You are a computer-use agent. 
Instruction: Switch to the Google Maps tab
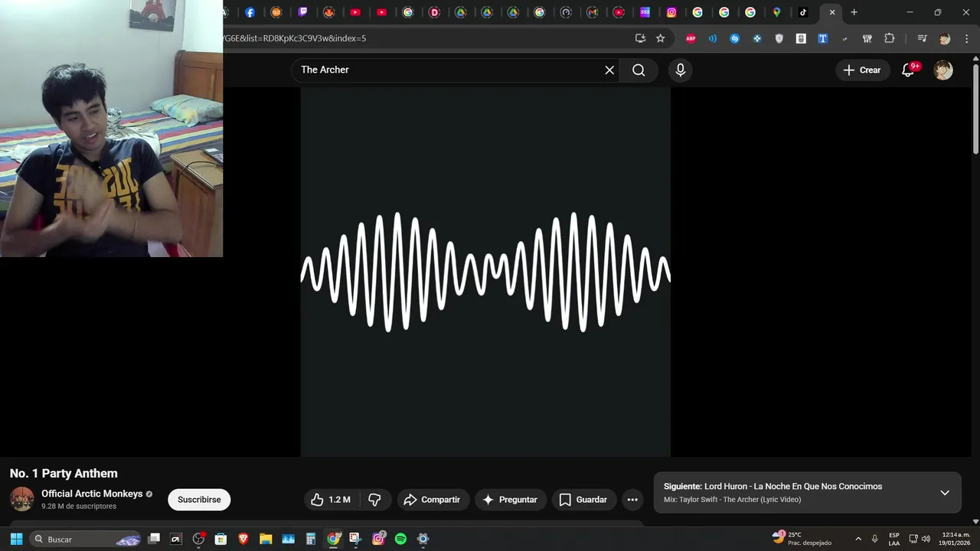coord(776,12)
